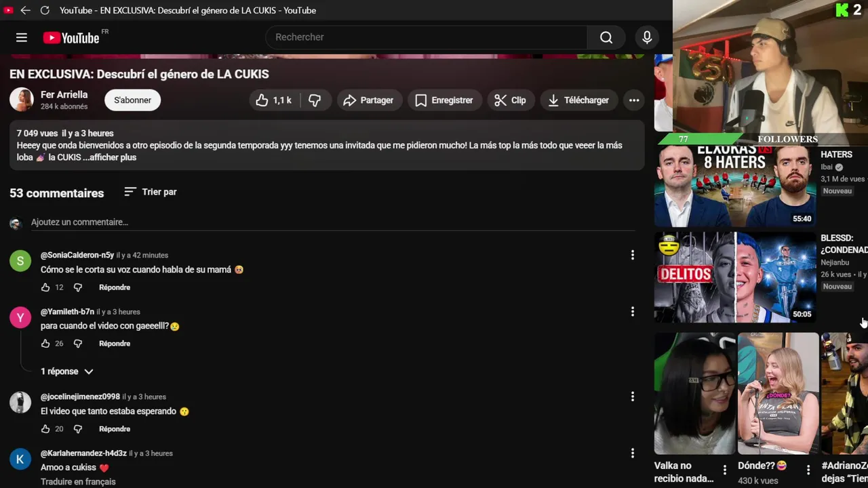Click the Ibai channel name
868x488 pixels.
click(x=827, y=167)
